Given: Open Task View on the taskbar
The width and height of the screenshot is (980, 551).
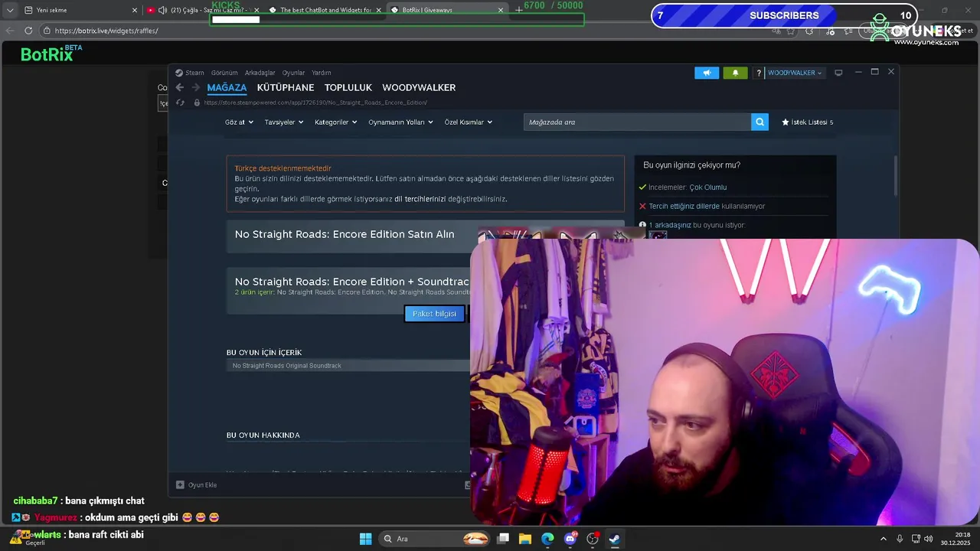Looking at the screenshot, I should click(503, 539).
